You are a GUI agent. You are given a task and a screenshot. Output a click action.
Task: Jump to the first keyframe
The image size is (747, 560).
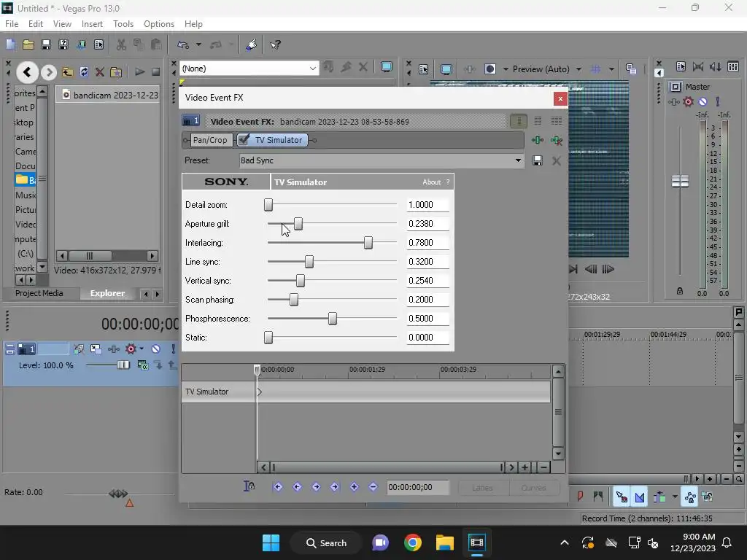278,486
